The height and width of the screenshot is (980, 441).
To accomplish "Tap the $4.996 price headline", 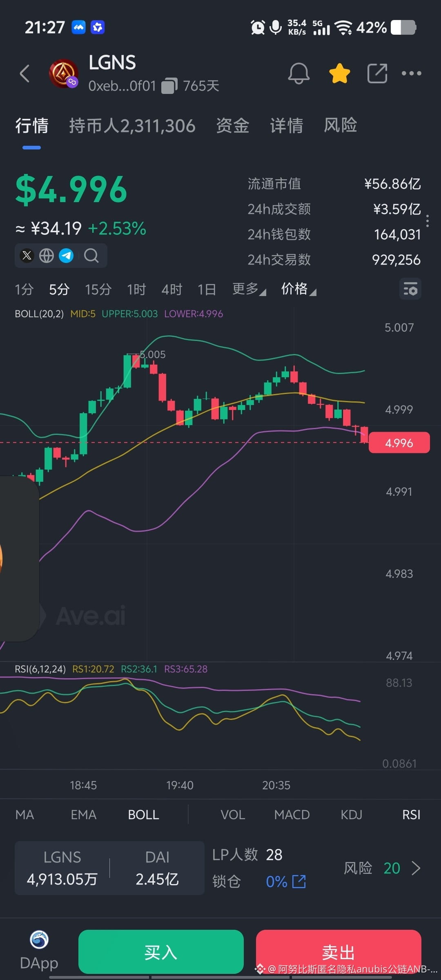I will [x=71, y=189].
